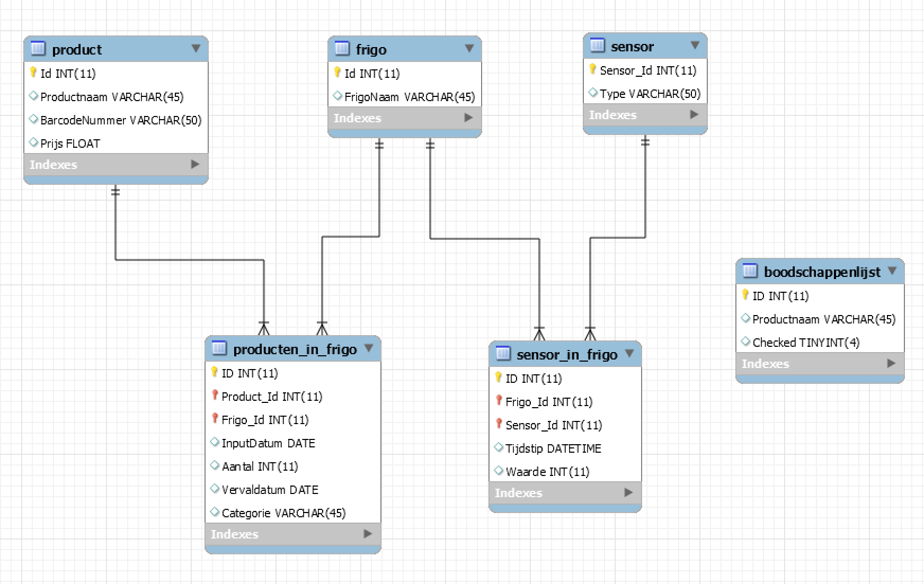Click the sensor_in_frigo table icon
This screenshot has width=924, height=584.
coord(503,354)
